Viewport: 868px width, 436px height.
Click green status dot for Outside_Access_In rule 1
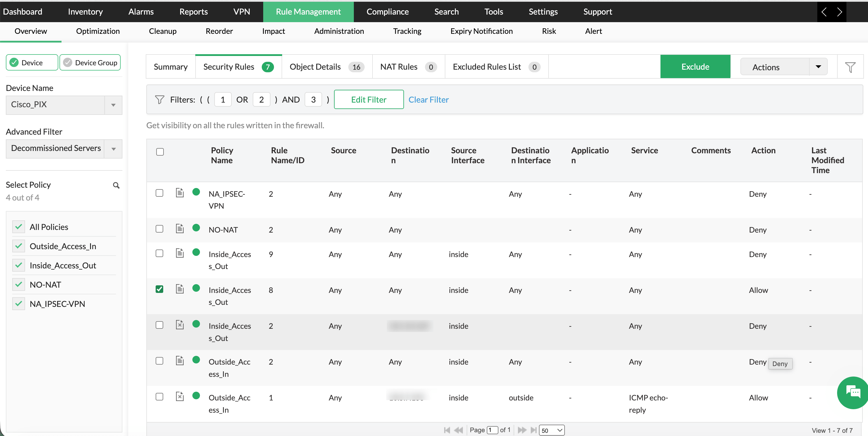[x=196, y=395]
